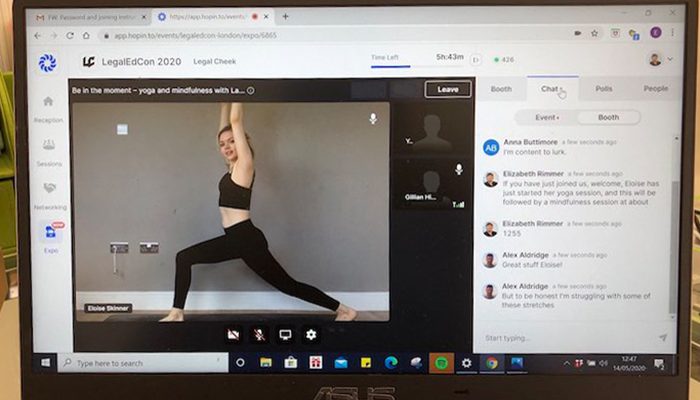The height and width of the screenshot is (400, 700).
Task: Click the icon next to 5h:43m
Action: coord(476,59)
